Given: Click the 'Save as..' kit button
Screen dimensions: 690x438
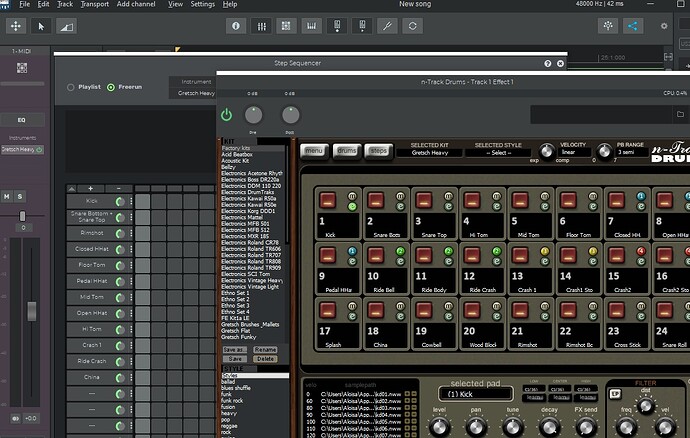Looking at the screenshot, I should (x=235, y=350).
